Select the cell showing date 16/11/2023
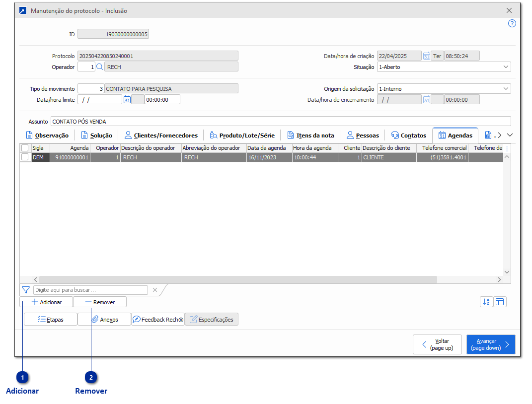532x404 pixels. coord(269,157)
